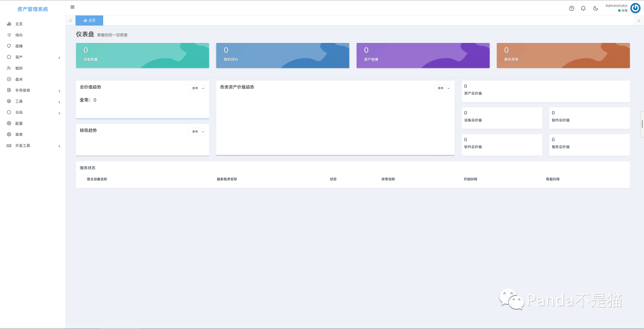Click the 开始时间 column header
Screen dimensions: 644x329
[x=470, y=179]
